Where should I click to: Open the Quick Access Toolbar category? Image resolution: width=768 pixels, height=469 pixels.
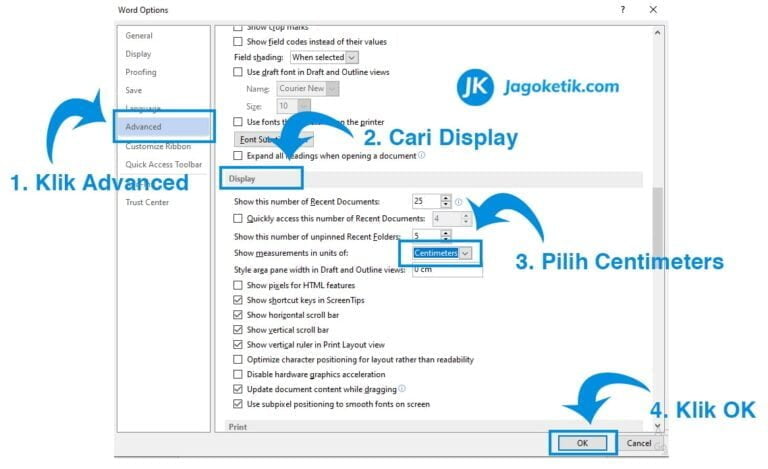164,164
